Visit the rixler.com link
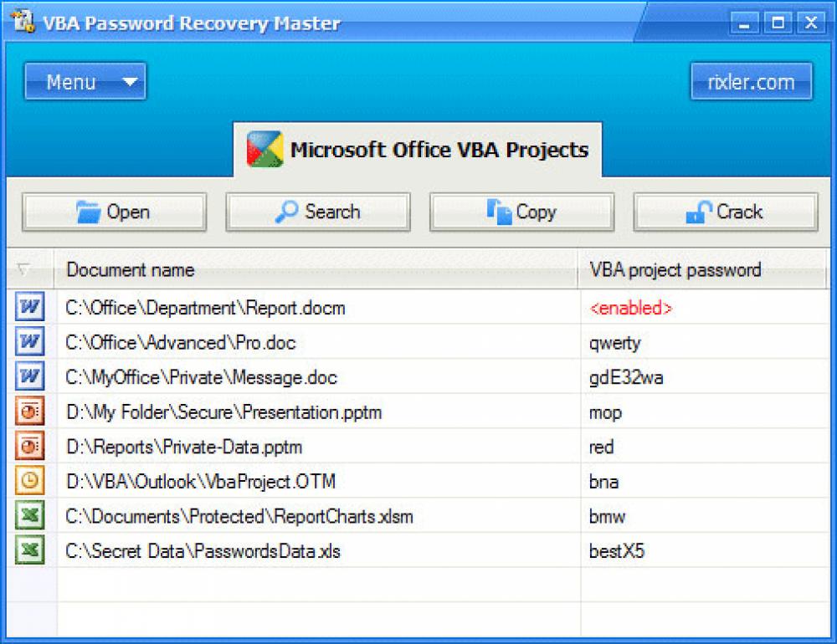Screen dimensions: 837x644 751,81
